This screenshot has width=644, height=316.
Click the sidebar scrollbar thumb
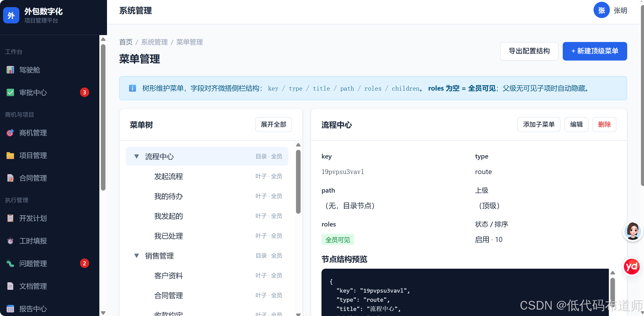tap(103, 117)
